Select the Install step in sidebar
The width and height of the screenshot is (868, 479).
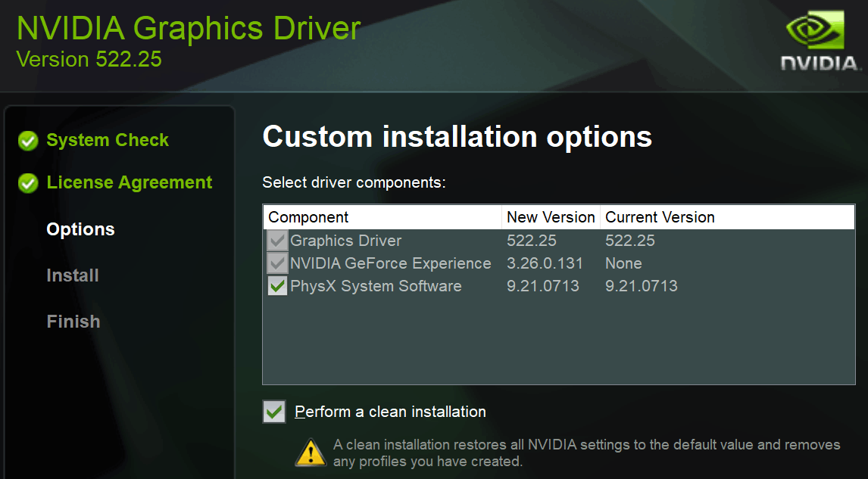[x=73, y=275]
